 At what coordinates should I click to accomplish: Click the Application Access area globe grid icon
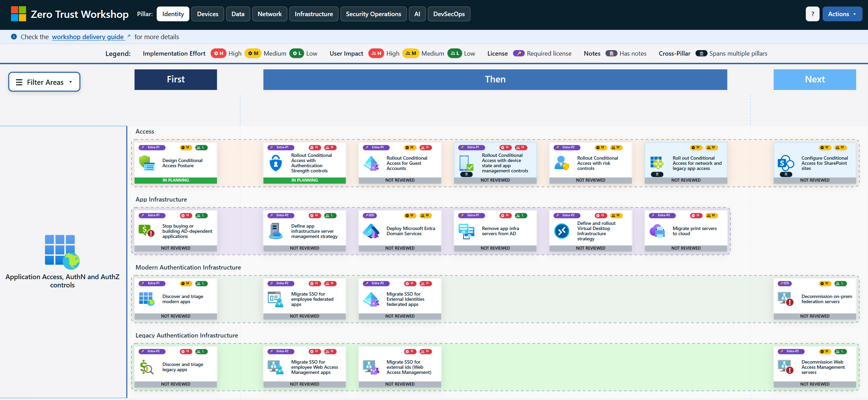(x=62, y=252)
